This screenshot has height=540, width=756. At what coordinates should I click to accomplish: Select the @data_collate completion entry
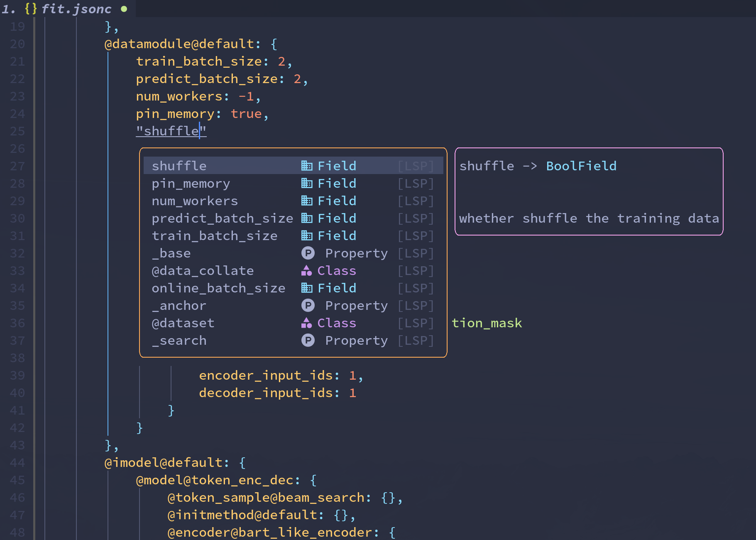point(293,270)
